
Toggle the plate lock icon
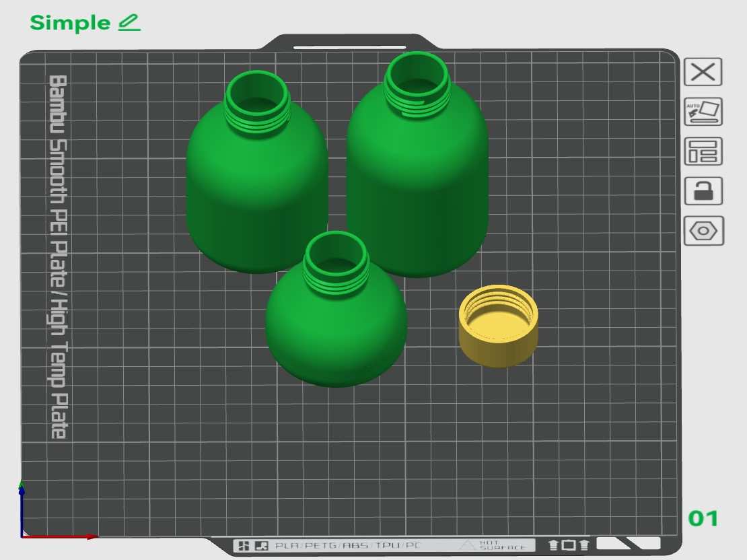703,191
